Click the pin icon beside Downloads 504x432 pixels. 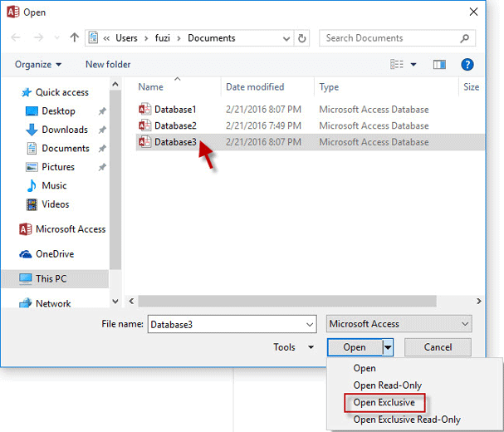pos(102,130)
